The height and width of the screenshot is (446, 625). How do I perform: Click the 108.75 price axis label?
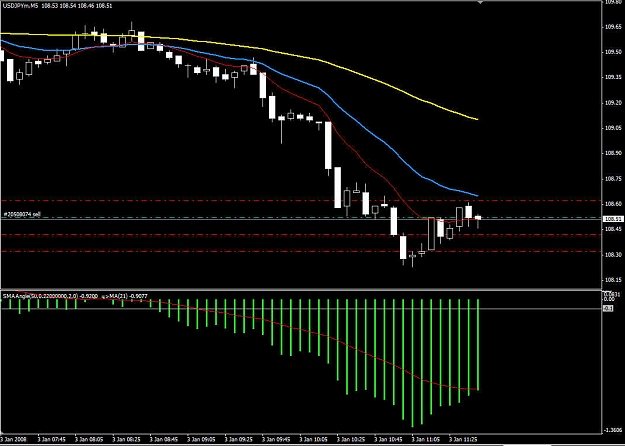[x=614, y=179]
